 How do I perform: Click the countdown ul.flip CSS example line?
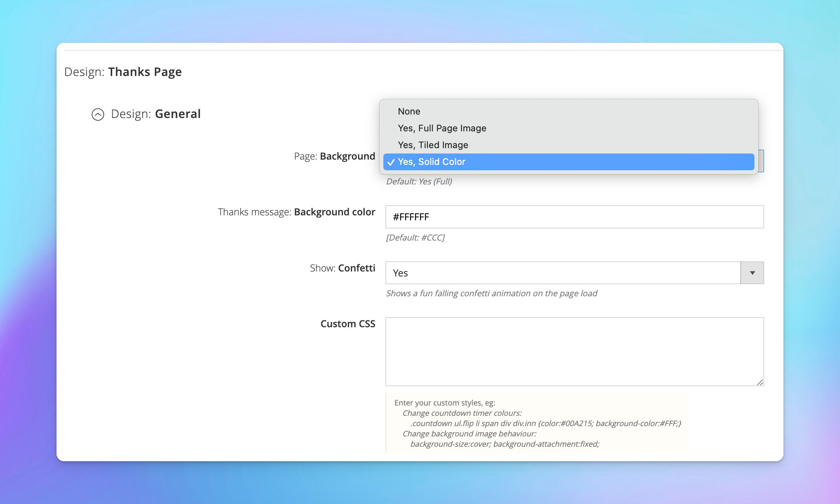point(546,423)
